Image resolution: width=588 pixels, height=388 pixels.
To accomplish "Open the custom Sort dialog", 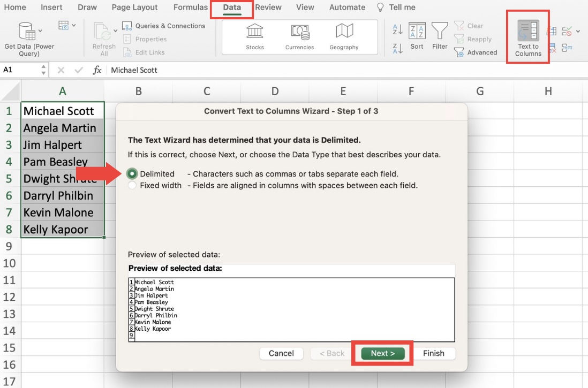I will [417, 36].
